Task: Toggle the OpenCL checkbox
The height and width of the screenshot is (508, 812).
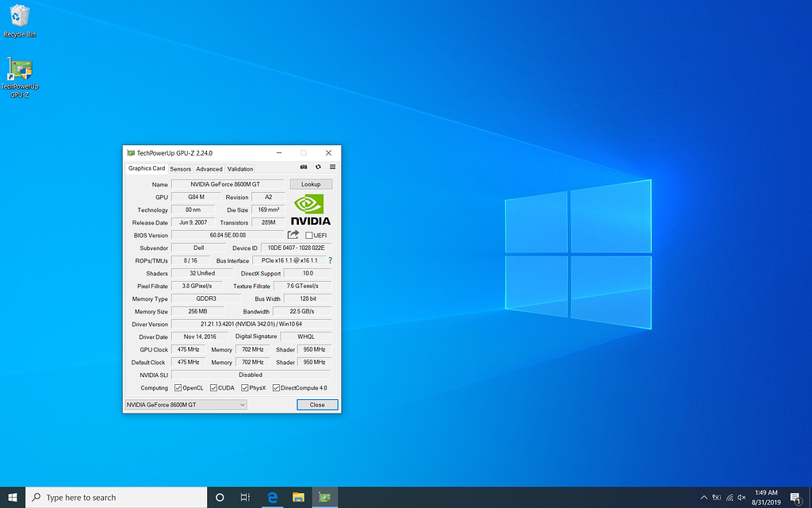Action: (178, 388)
